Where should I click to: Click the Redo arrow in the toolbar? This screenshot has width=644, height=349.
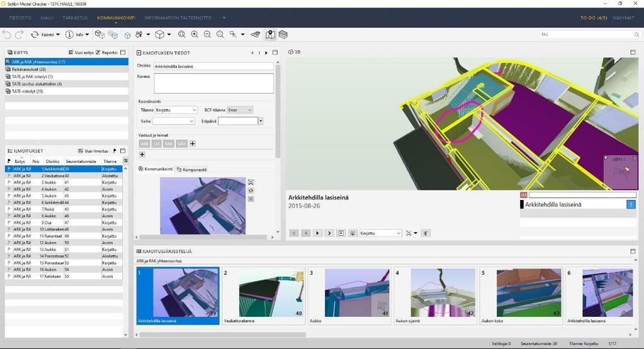19,35
